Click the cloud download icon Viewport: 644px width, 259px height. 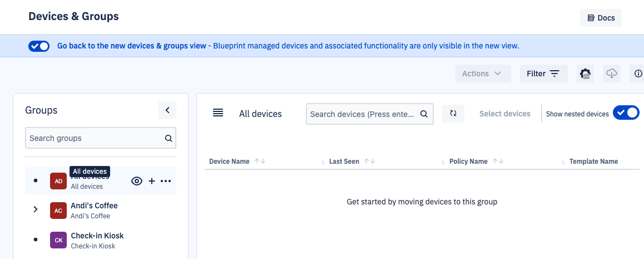(x=612, y=74)
